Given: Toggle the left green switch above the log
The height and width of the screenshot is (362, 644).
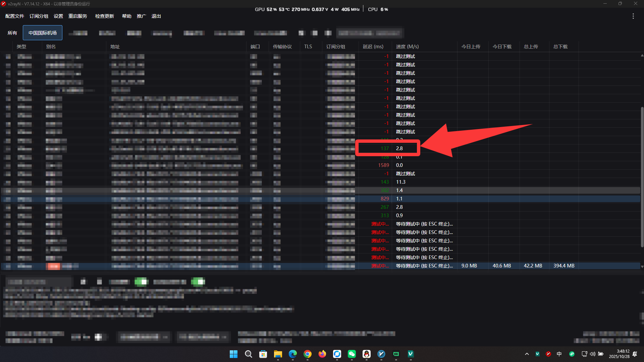Looking at the screenshot, I should click(x=141, y=282).
